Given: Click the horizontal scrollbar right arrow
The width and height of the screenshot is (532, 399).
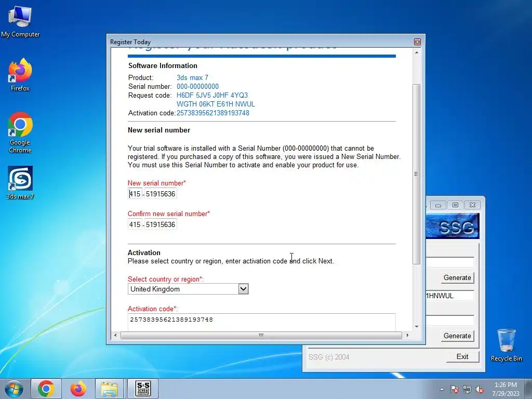Looking at the screenshot, I should 407,335.
